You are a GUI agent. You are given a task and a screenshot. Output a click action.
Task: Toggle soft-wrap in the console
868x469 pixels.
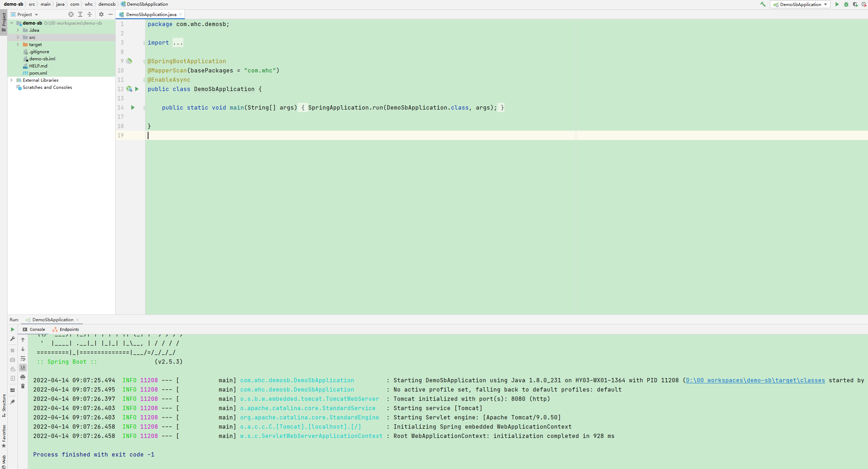tap(23, 359)
